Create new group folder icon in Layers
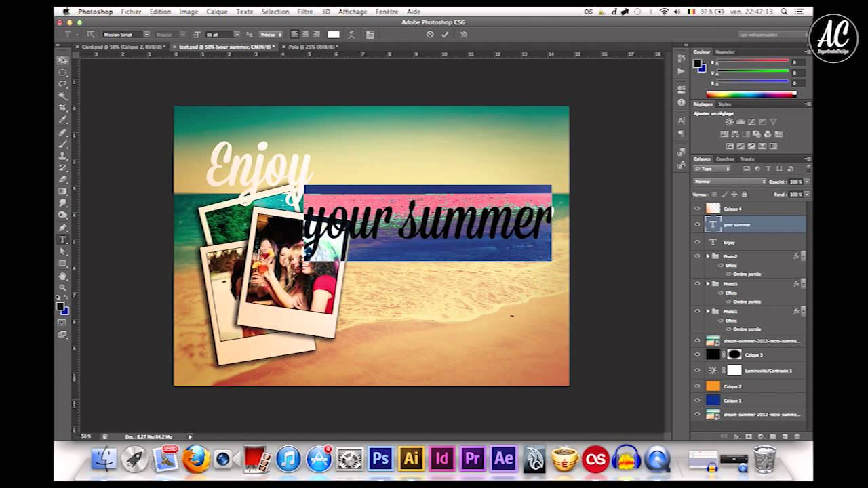 click(773, 436)
